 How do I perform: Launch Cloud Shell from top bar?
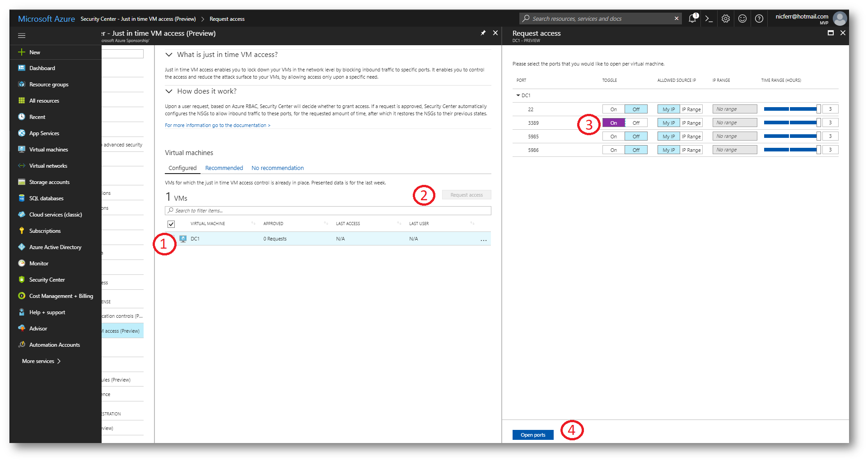coord(709,19)
